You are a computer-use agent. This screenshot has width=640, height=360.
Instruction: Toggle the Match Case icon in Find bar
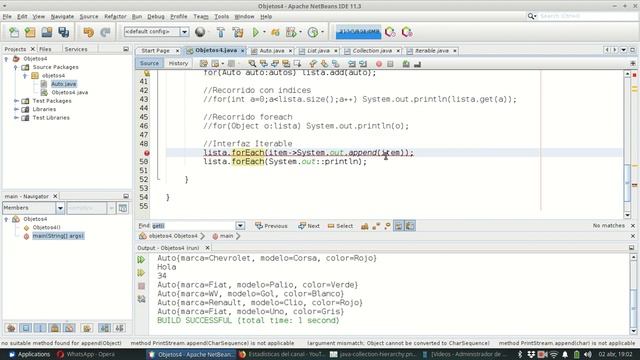(364, 226)
